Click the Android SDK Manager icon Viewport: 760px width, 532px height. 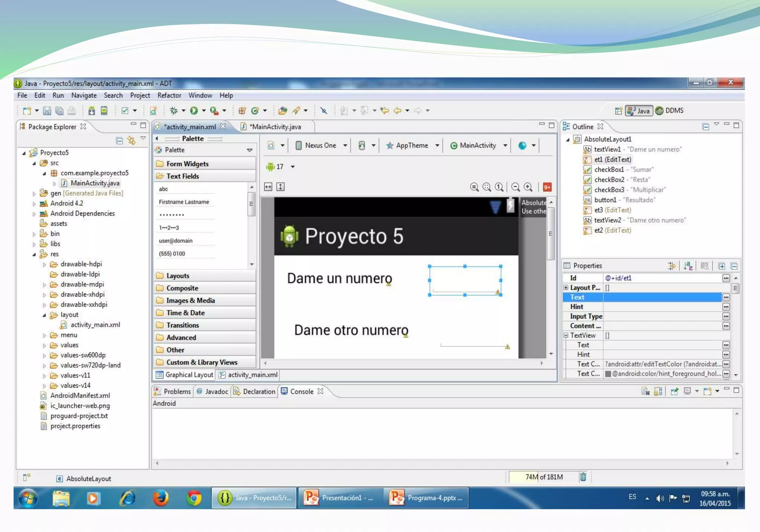click(91, 111)
